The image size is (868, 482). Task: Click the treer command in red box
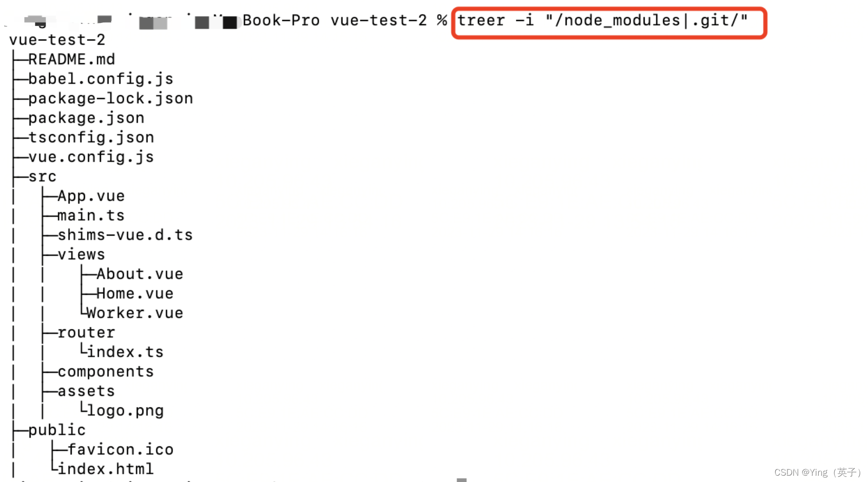602,21
